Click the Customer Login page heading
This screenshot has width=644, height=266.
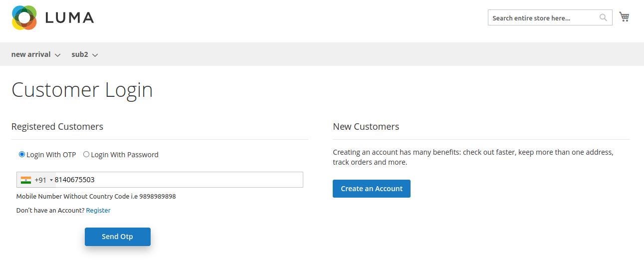tap(82, 90)
